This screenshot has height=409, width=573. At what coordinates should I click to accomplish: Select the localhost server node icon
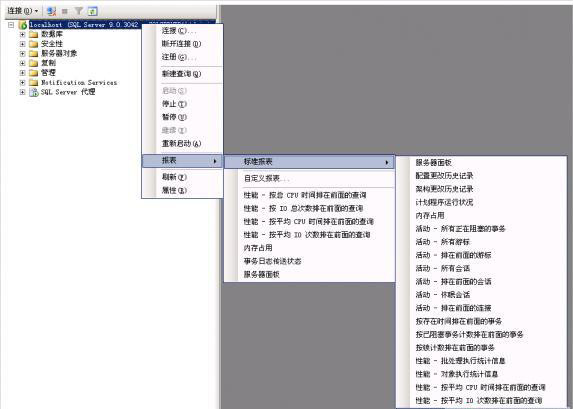[23, 25]
